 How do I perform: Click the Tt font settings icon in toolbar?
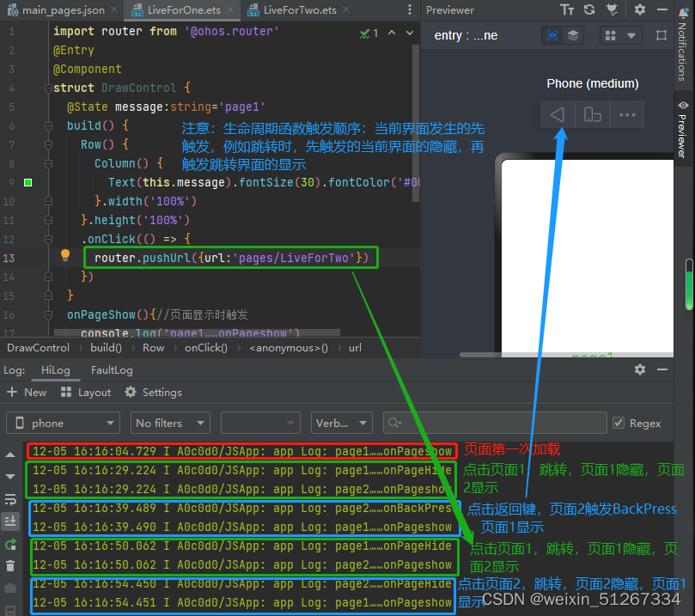pos(567,10)
